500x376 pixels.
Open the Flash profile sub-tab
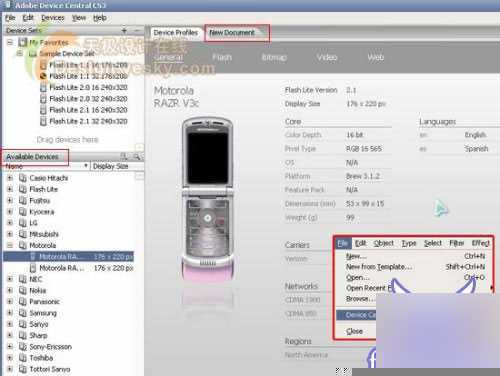[x=222, y=57]
